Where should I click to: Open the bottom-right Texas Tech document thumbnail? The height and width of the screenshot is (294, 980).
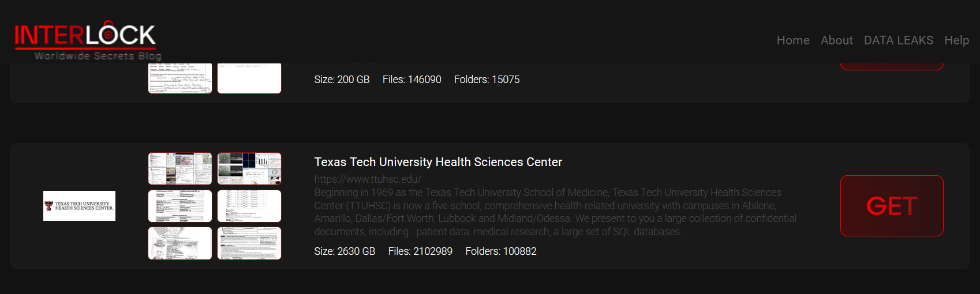[x=249, y=243]
